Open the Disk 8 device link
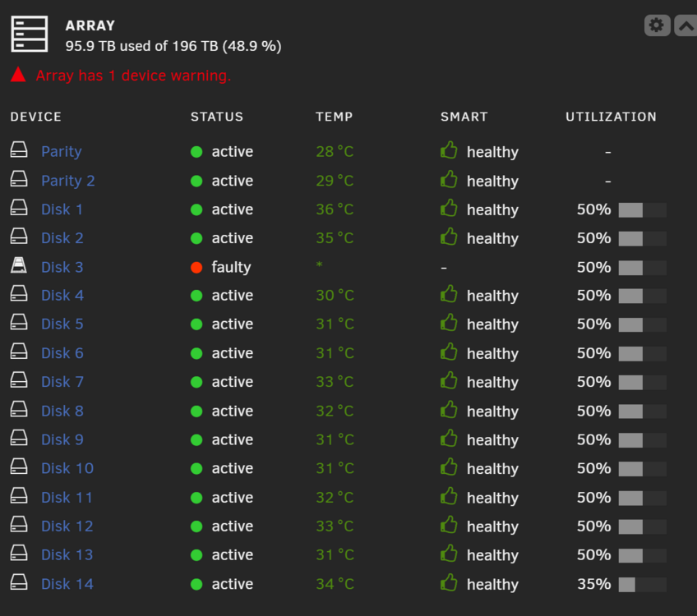This screenshot has width=697, height=616. (62, 411)
